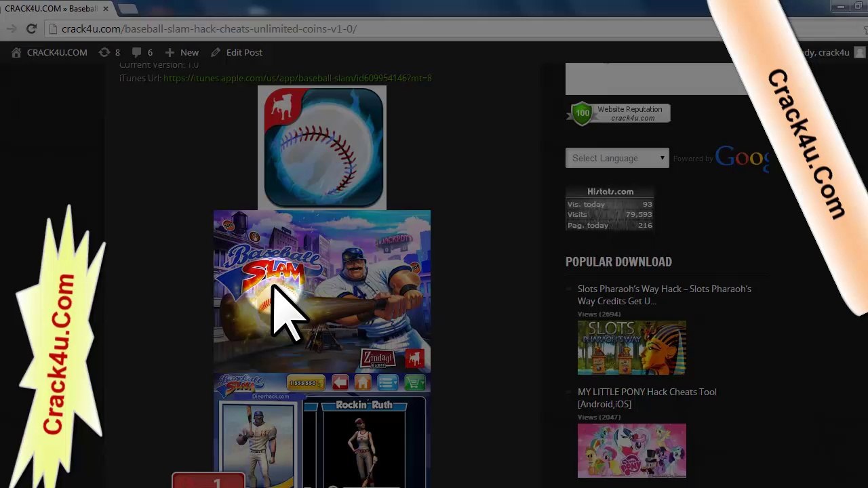This screenshot has width=868, height=488.
Task: Click the Google logo beside Powered by
Action: pos(743,157)
